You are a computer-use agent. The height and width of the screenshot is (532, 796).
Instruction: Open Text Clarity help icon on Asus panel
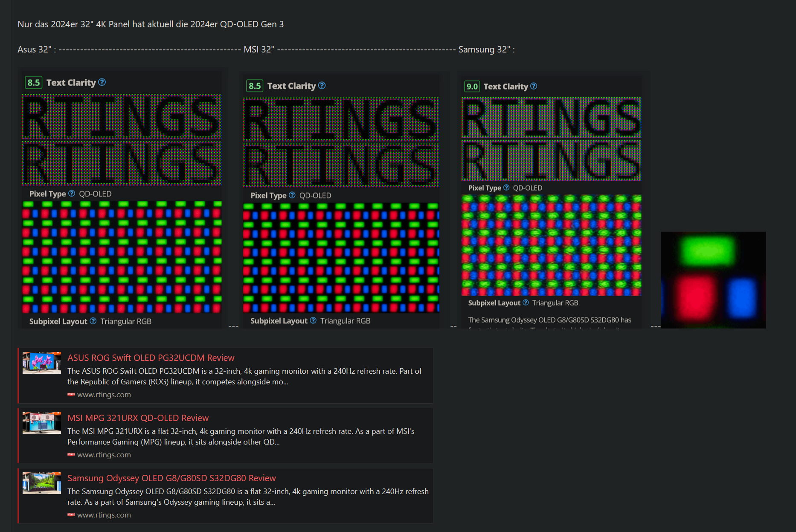[102, 83]
